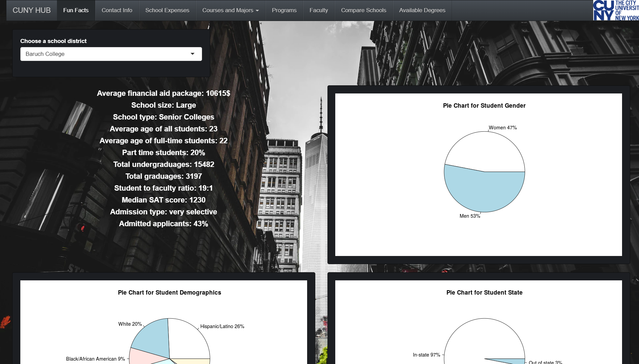Click the school dropdown arrow caret

pos(193,54)
